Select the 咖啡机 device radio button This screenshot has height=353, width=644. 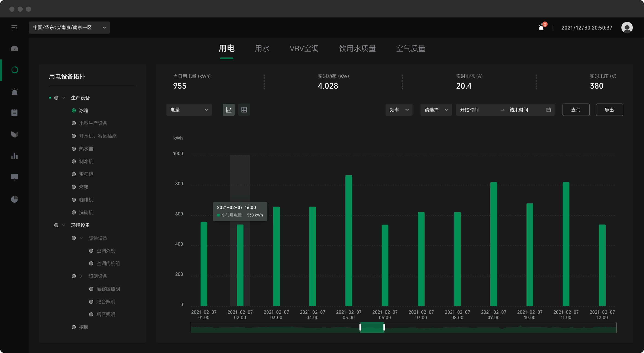[x=74, y=200]
